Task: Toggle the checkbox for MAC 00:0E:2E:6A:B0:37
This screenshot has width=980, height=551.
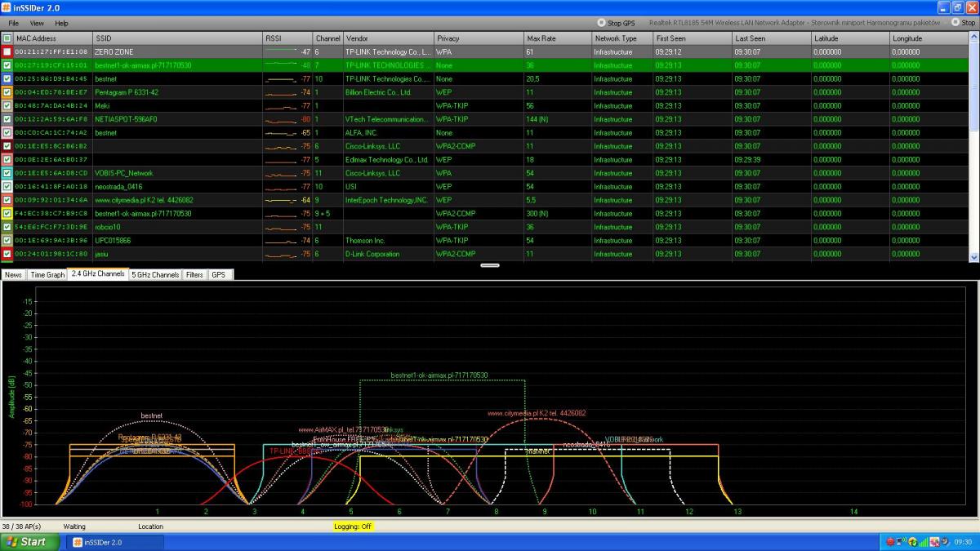Action: [7, 159]
